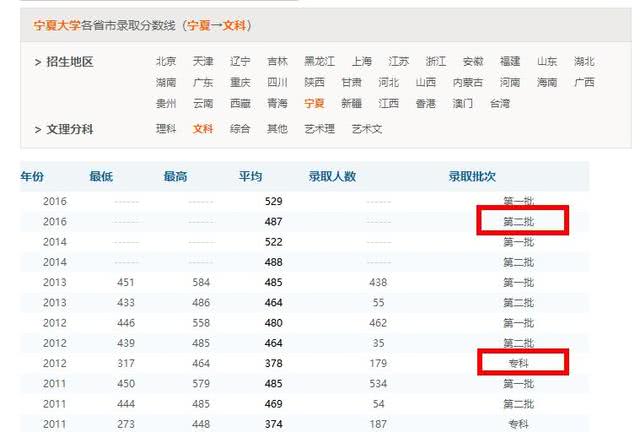Open scores for 山西
This screenshot has width=640, height=432.
coord(426,82)
